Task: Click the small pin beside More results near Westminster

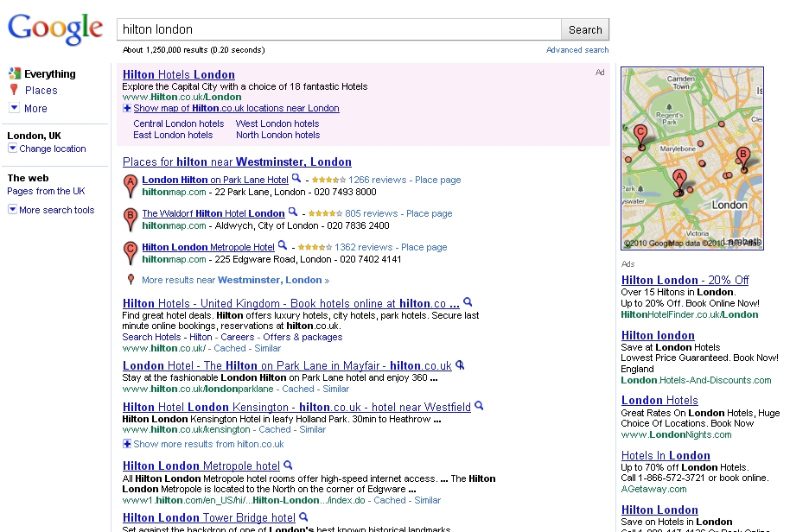Action: 131,279
